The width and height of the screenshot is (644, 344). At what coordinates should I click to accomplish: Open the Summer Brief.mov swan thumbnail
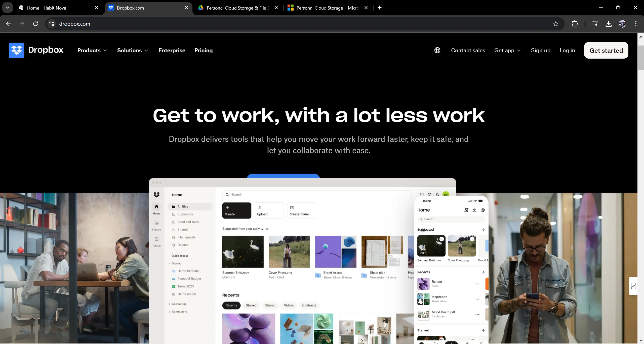[x=243, y=252]
